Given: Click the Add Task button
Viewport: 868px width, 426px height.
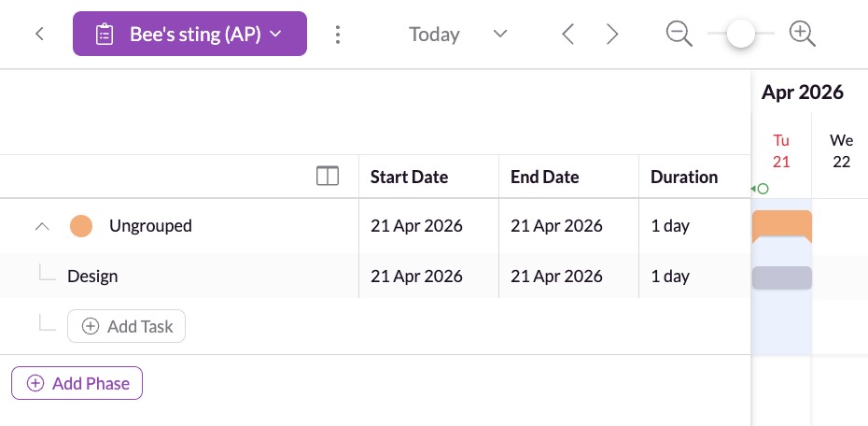Looking at the screenshot, I should coord(127,326).
